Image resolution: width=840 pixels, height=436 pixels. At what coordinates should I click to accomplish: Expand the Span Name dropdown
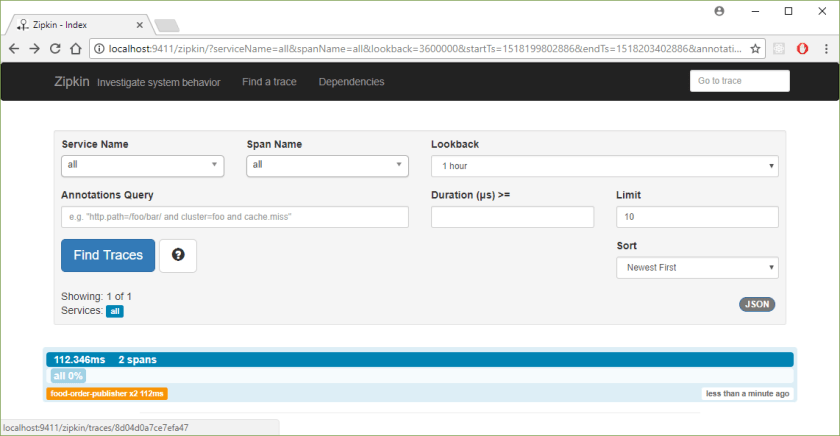(327, 165)
